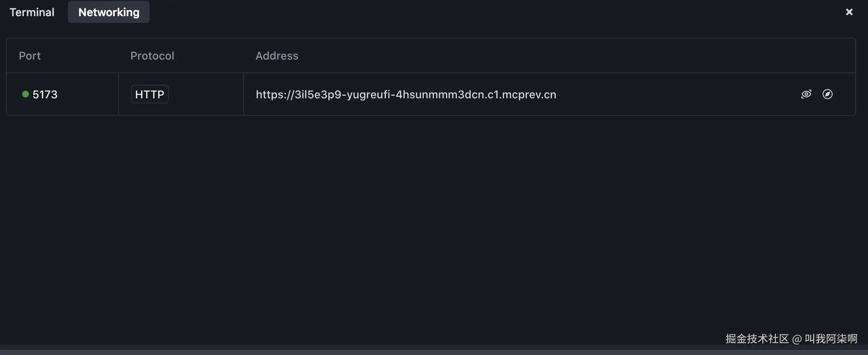Close the panel with the X icon
This screenshot has height=355, width=868.
[849, 12]
